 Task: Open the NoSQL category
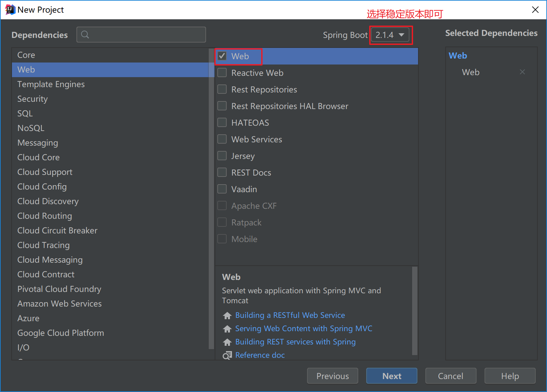pos(110,128)
